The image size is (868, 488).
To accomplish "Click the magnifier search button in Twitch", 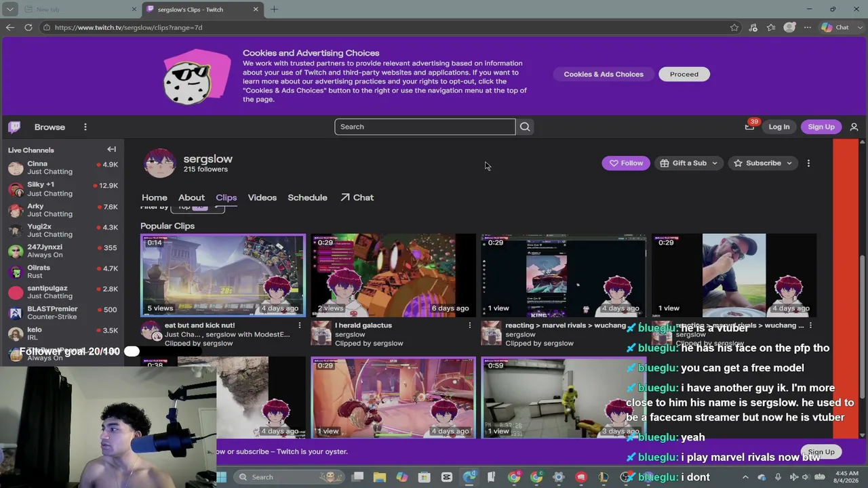I will tap(525, 127).
